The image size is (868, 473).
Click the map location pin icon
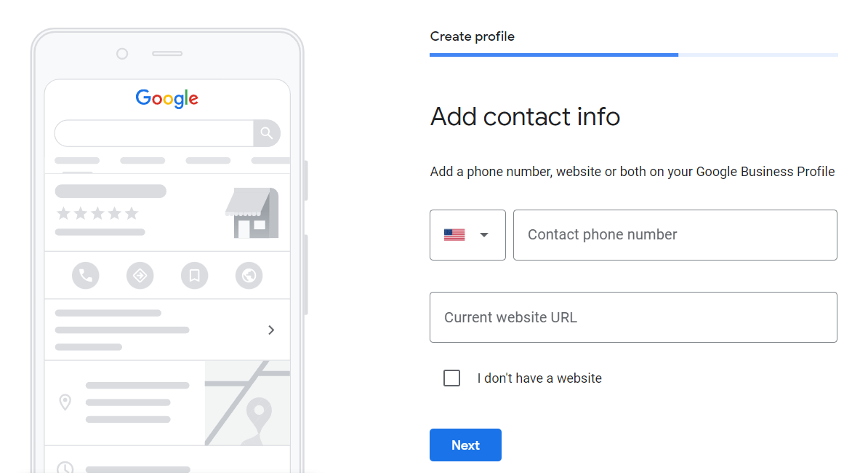point(65,402)
